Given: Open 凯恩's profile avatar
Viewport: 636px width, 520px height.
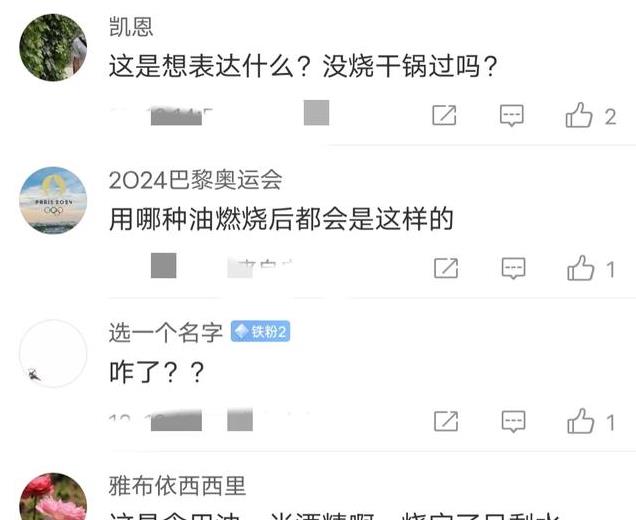Looking at the screenshot, I should 53,47.
